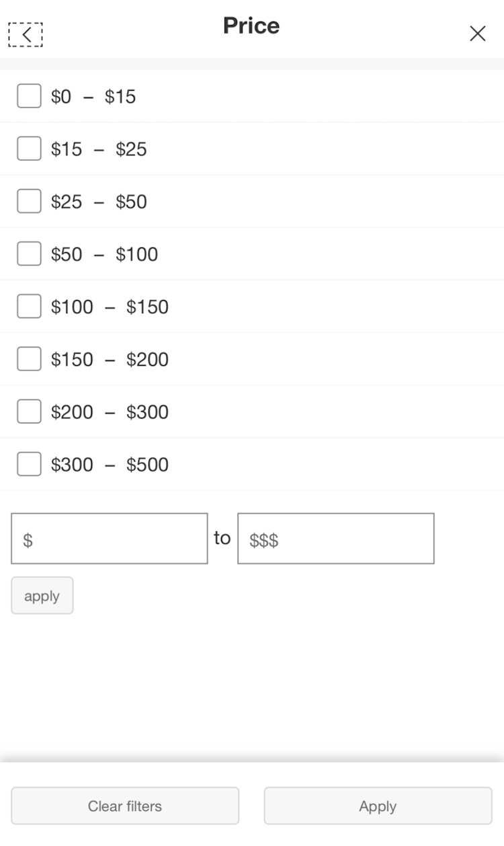Go back using the left chevron icon
Viewport: 504px width, 846px height.
point(26,35)
